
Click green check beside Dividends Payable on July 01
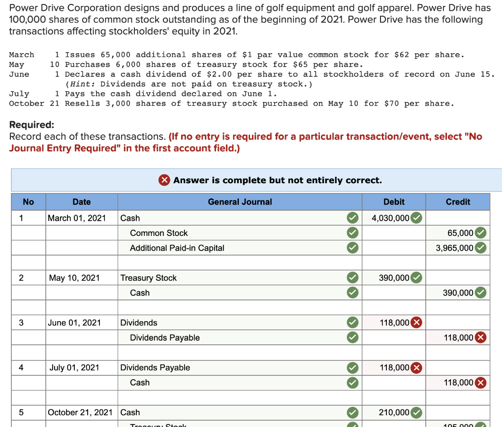[352, 367]
